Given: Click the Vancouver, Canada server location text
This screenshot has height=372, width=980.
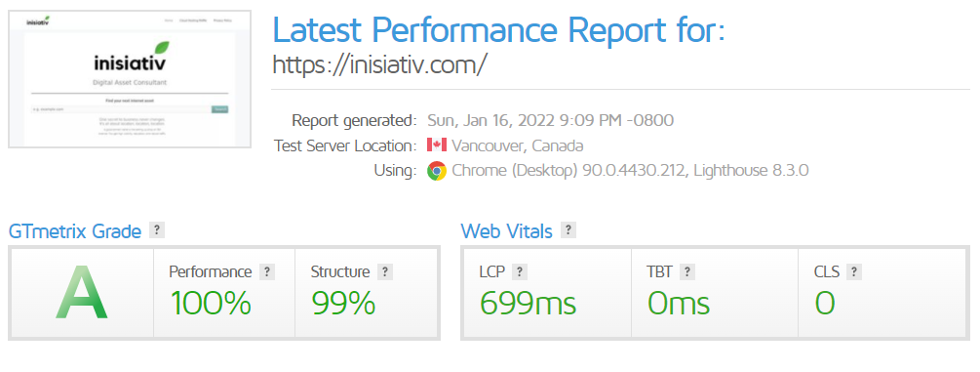Looking at the screenshot, I should [518, 145].
